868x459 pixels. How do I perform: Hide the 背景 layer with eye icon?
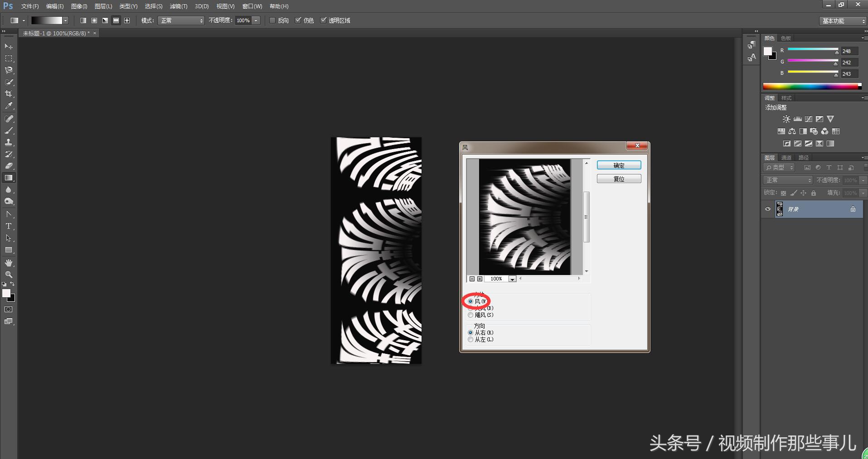(768, 209)
